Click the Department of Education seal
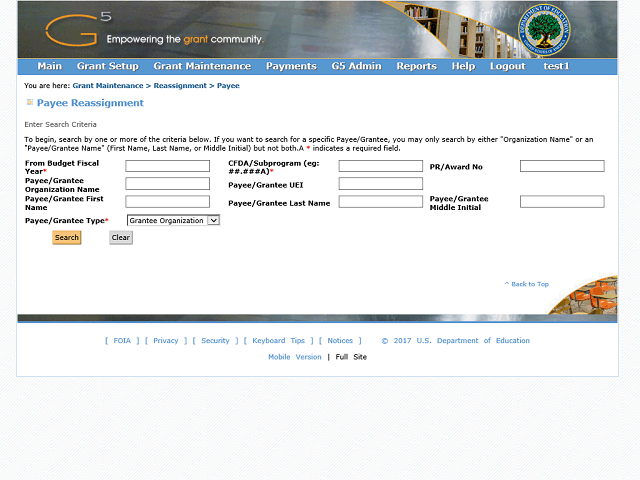This screenshot has width=640, height=480. click(544, 30)
